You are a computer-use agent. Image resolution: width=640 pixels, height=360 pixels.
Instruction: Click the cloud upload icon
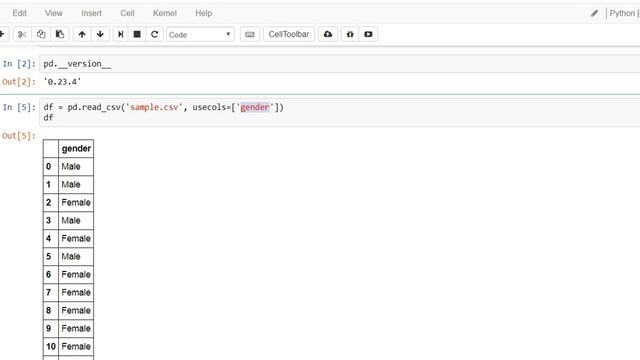pos(328,34)
